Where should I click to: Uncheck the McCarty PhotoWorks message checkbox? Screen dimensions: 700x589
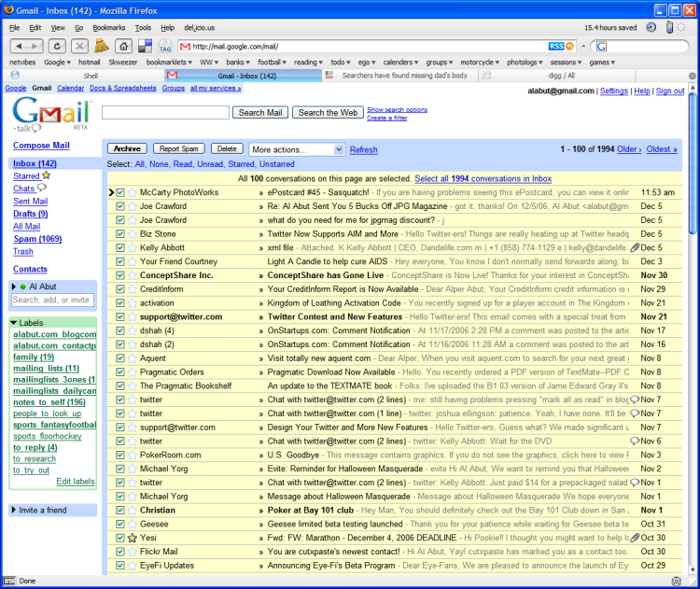(120, 192)
